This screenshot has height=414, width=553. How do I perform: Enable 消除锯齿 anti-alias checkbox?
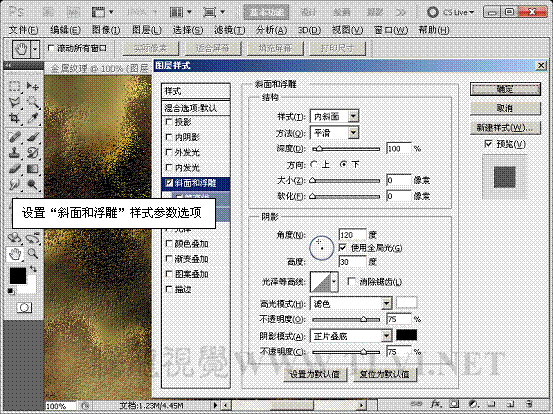[x=351, y=281]
